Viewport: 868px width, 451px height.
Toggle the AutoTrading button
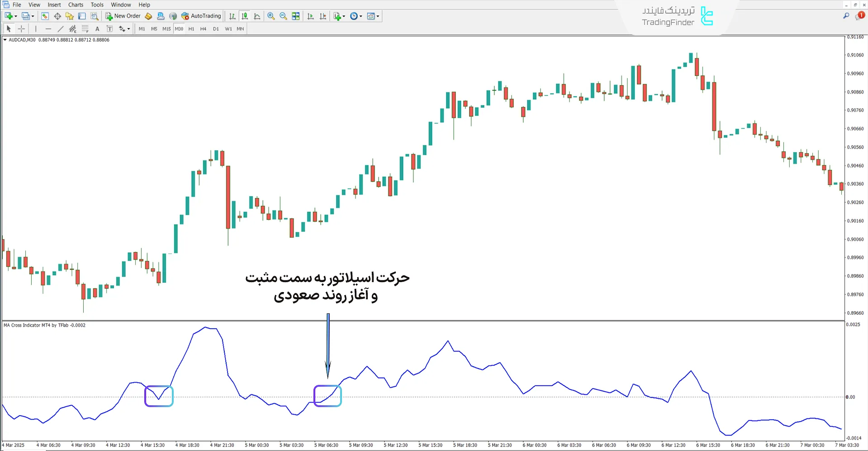click(x=201, y=16)
